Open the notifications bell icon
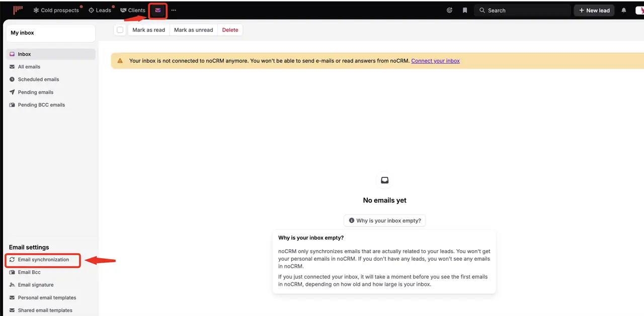 (x=624, y=10)
